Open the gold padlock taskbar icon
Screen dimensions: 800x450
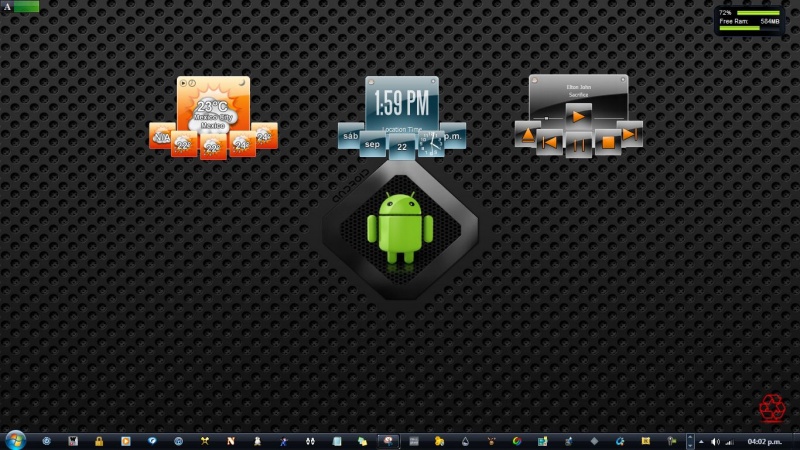[x=99, y=441]
